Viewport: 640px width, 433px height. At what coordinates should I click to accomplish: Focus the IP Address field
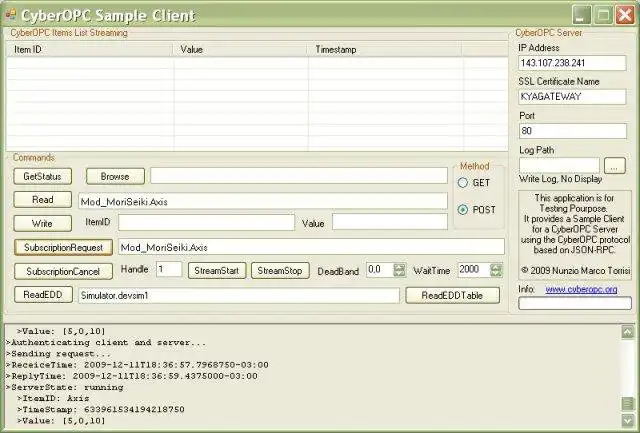click(x=572, y=63)
